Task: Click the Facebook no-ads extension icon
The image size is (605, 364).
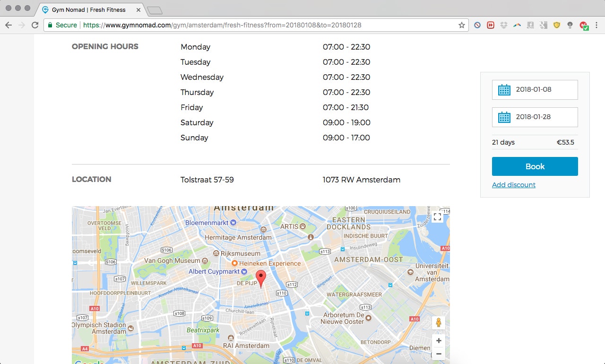Action: pos(530,25)
